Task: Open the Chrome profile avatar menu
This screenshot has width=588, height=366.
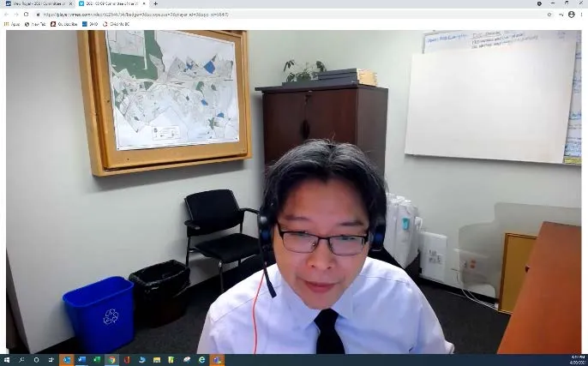Action: click(x=572, y=15)
